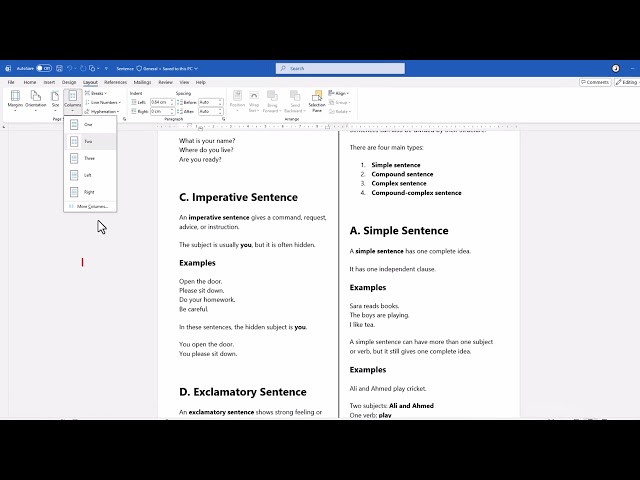Click the Indent Left value field

click(x=160, y=102)
